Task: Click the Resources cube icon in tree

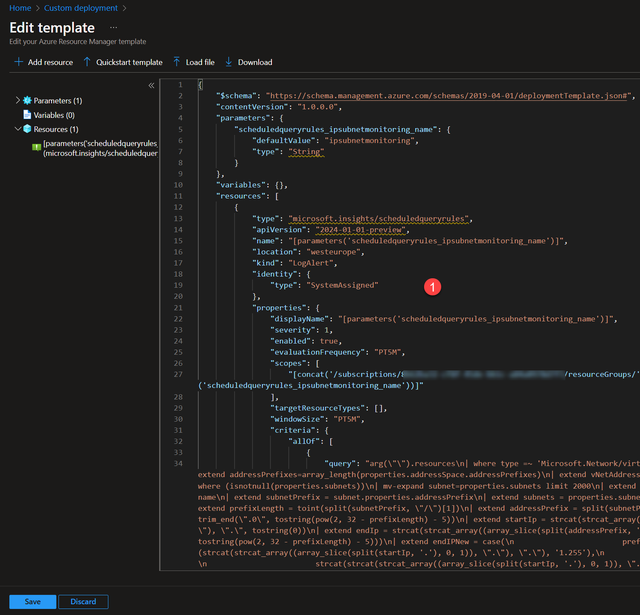Action: (27, 129)
